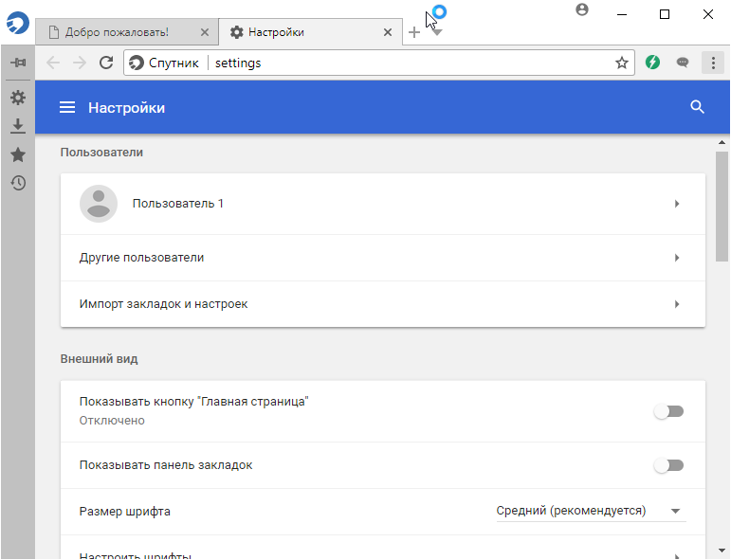The image size is (731, 560).
Task: Open the user profile icon in title bar
Action: (582, 9)
